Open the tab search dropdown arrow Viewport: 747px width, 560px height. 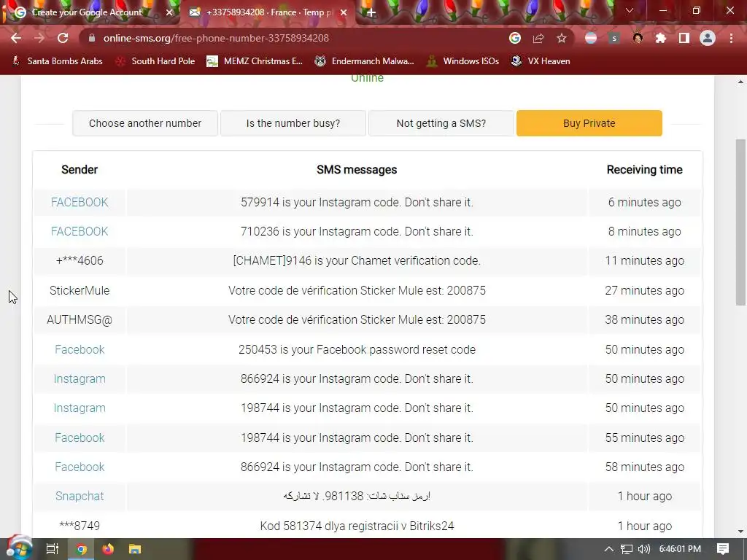pos(630,10)
